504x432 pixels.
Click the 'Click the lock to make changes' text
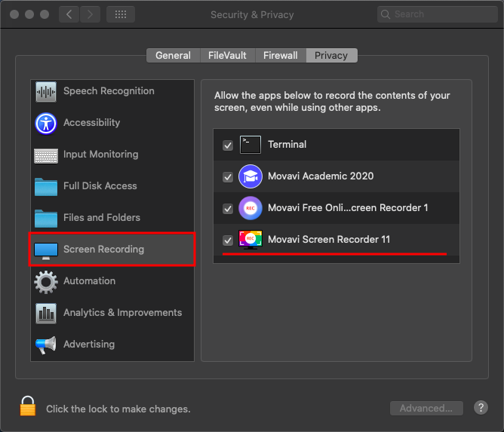(x=118, y=409)
